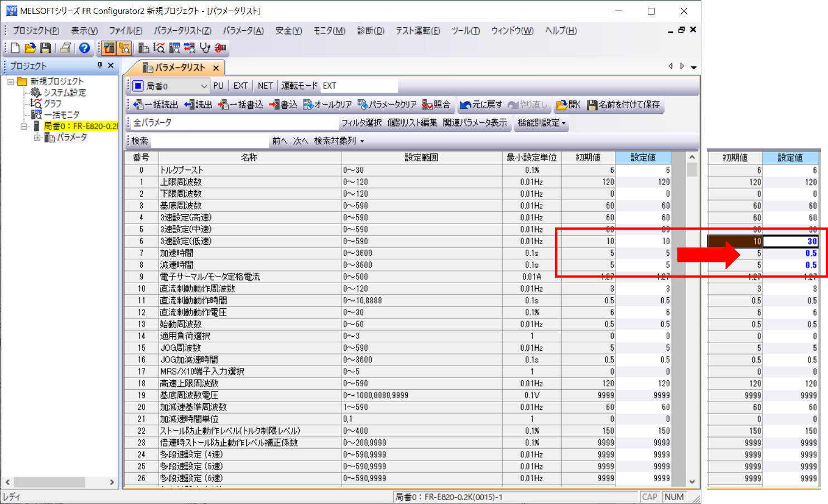Viewport: 828px width, 504px height.
Task: Open tab list dropdown arrow
Action: (x=694, y=67)
